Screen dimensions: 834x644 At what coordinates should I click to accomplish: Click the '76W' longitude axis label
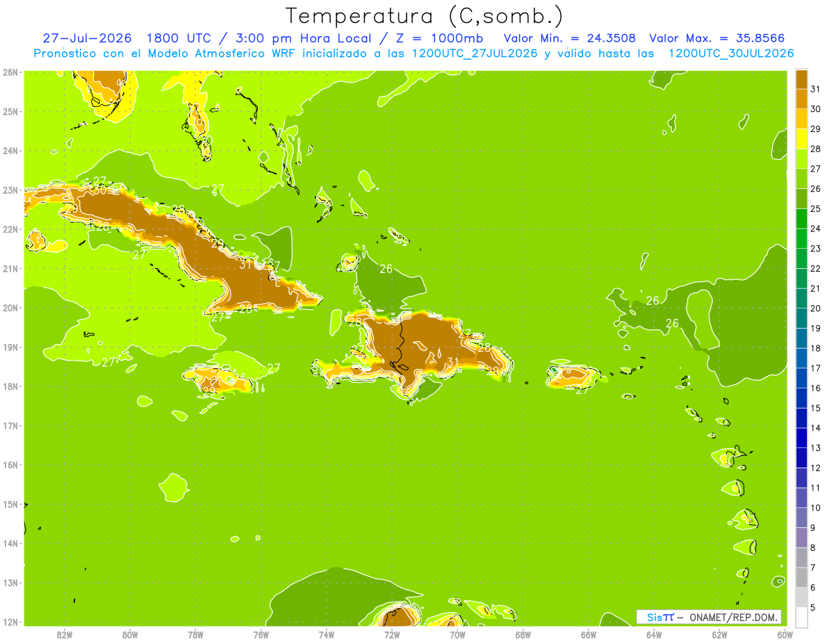pos(261,634)
